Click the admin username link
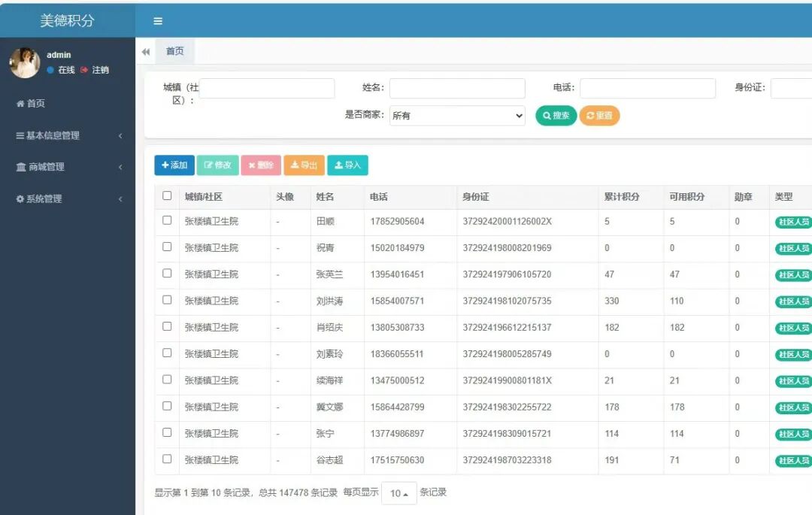812x515 pixels. pyautogui.click(x=59, y=54)
